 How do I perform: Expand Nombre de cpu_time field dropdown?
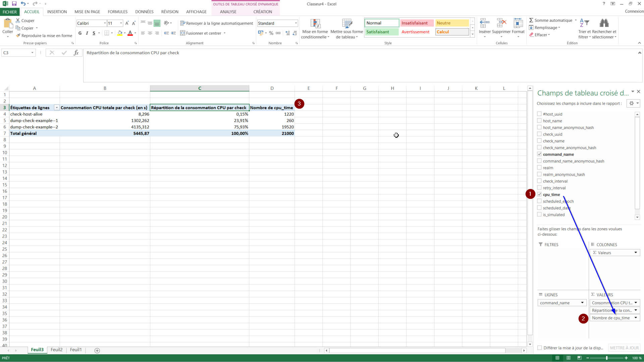click(x=636, y=318)
